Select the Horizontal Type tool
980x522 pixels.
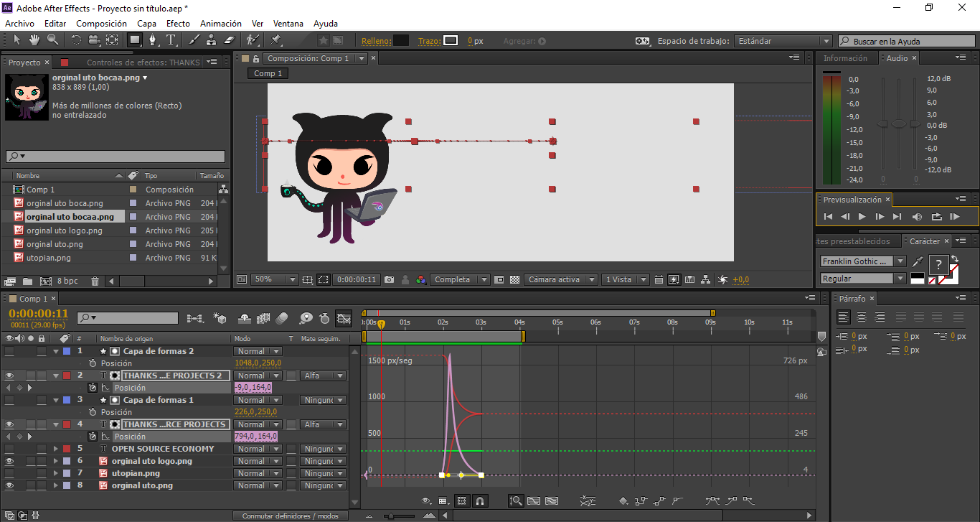point(171,40)
